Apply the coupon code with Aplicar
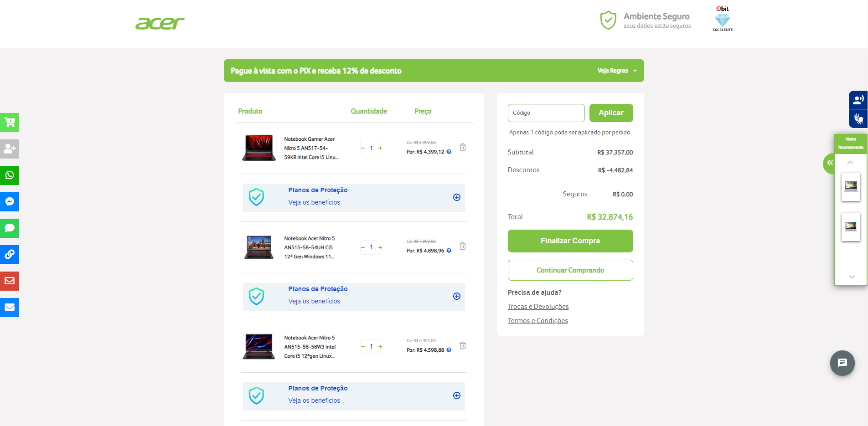Image resolution: width=868 pixels, height=426 pixels. (611, 113)
